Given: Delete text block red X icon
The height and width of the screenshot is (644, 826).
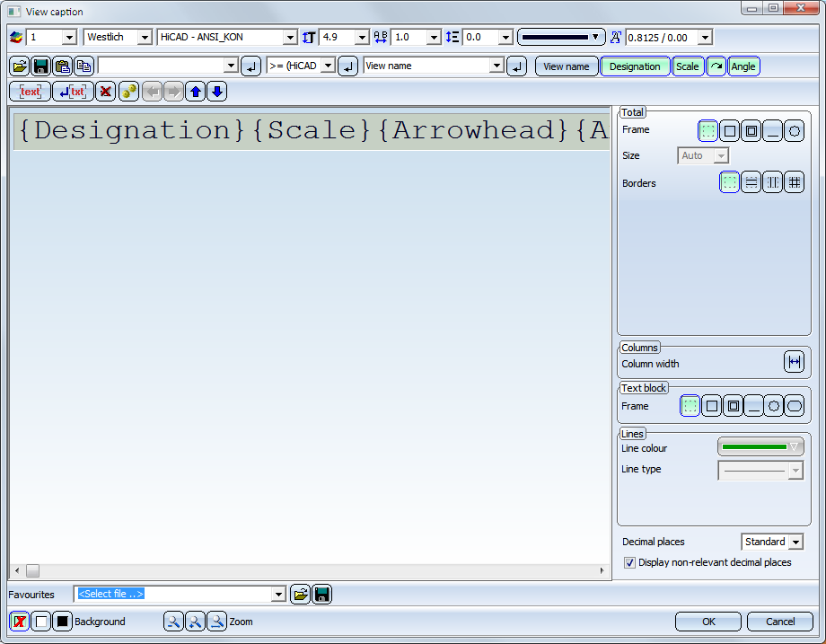Looking at the screenshot, I should (105, 92).
